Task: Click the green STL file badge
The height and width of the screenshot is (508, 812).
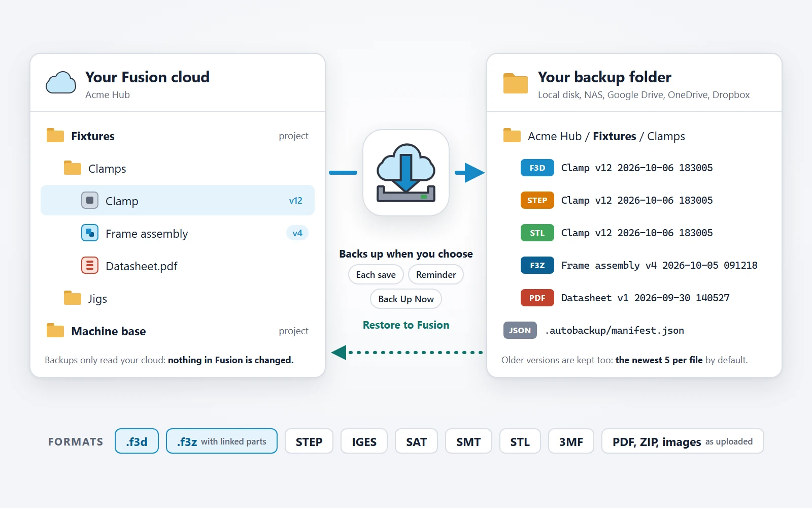Action: pyautogui.click(x=537, y=233)
